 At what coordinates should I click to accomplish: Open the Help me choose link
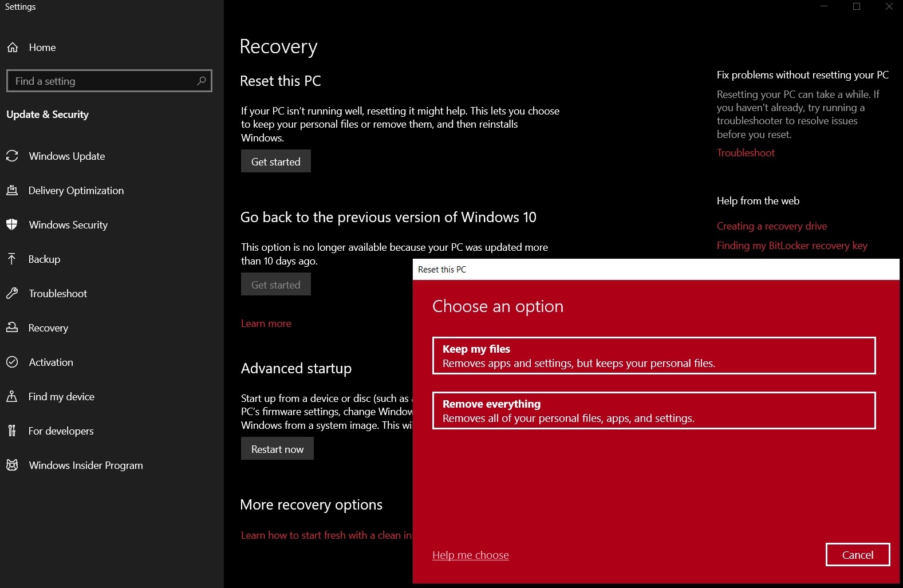(470, 555)
